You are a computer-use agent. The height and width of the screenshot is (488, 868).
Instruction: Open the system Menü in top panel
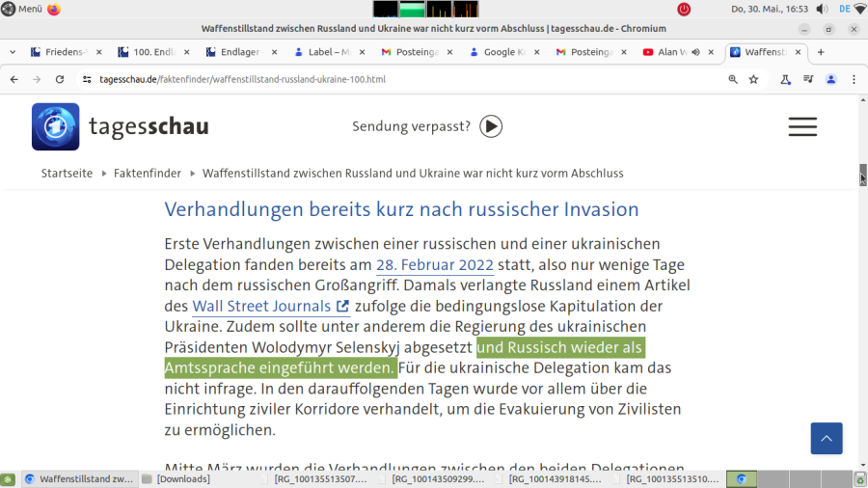point(22,9)
